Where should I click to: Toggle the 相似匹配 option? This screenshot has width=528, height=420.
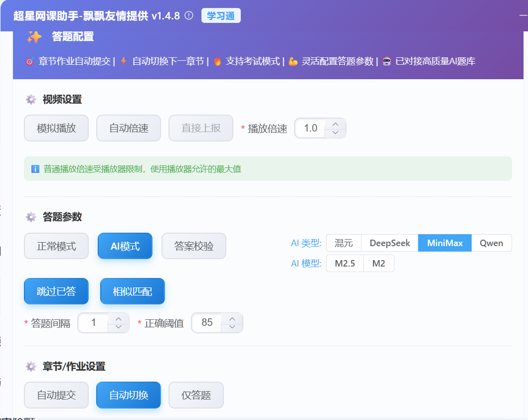coord(132,291)
